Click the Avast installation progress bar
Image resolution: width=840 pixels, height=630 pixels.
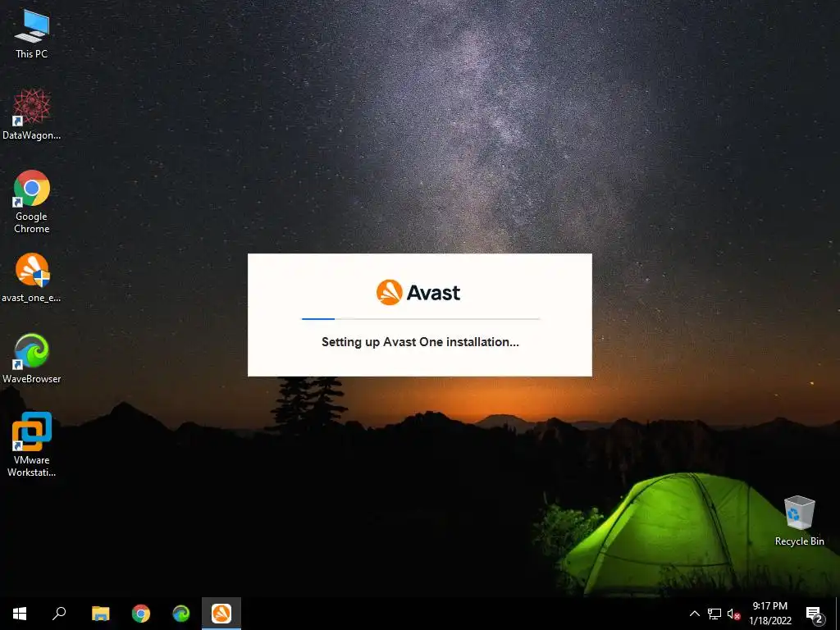[x=421, y=319]
